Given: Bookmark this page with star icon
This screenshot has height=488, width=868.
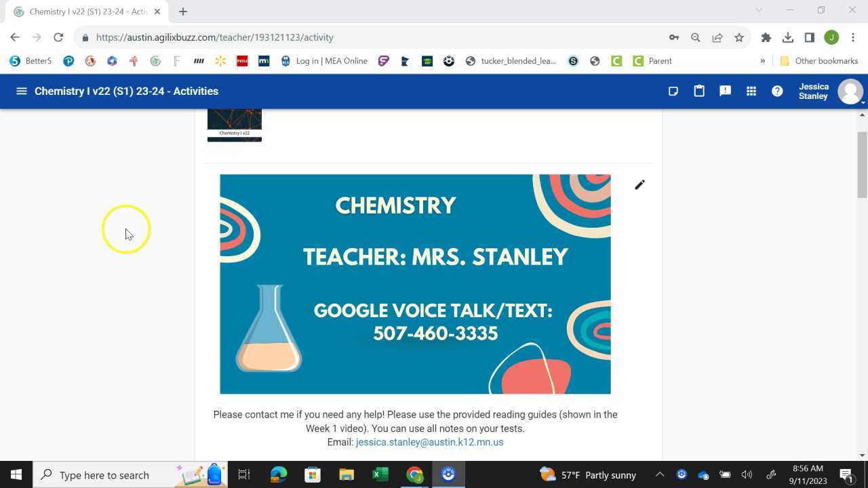Looking at the screenshot, I should click(x=739, y=37).
